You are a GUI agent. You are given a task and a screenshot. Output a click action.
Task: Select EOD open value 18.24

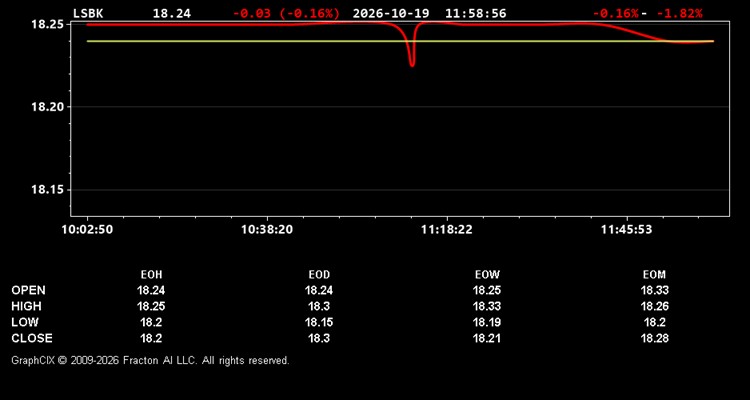click(319, 290)
